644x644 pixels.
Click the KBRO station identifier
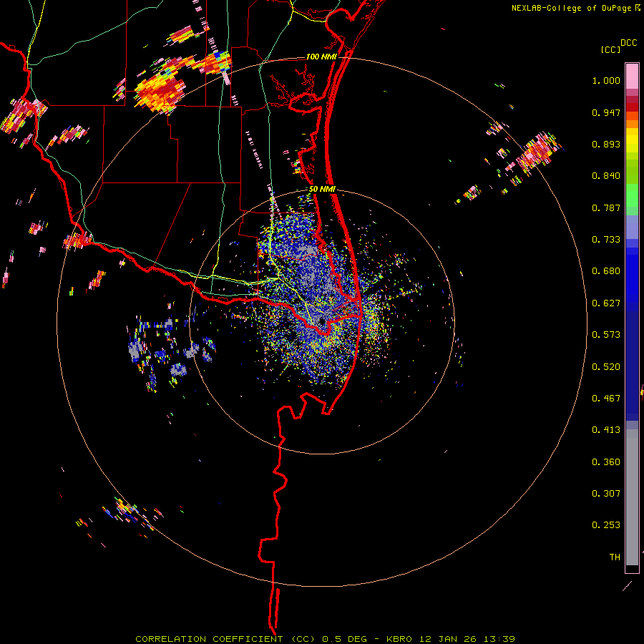coord(400,639)
